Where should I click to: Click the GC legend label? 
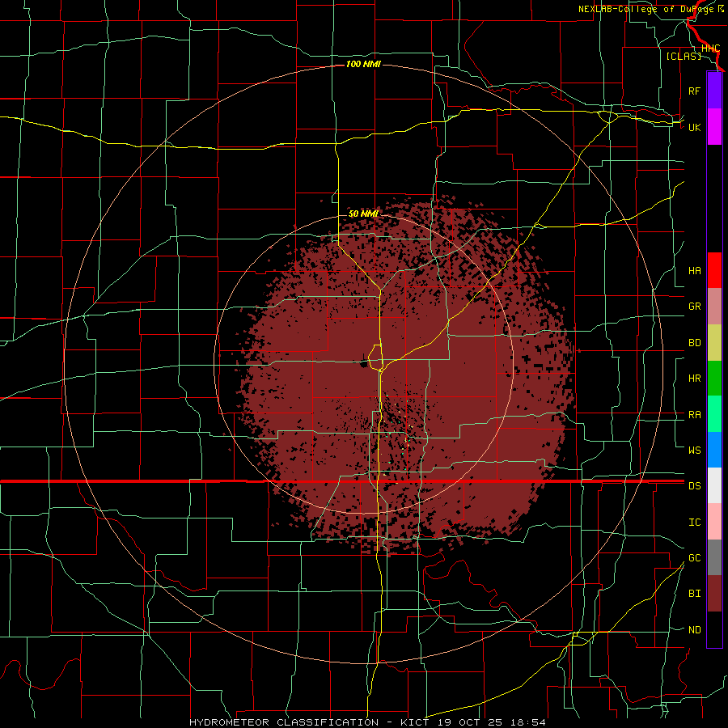pos(694,557)
